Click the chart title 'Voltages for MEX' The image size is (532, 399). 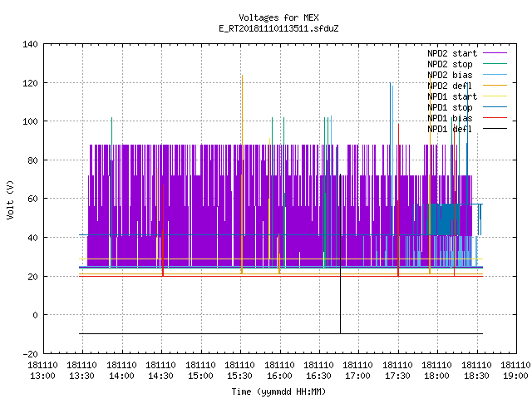coord(278,17)
